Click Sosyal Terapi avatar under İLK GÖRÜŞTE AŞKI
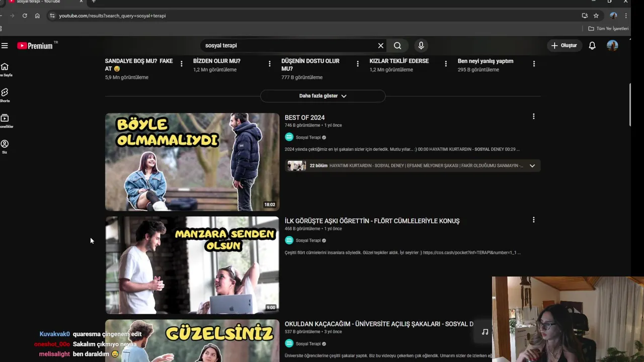The image size is (644, 362). coord(289,240)
